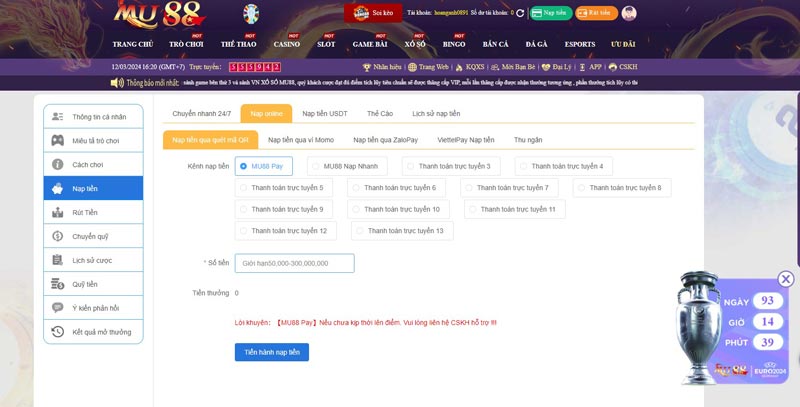The width and height of the screenshot is (800, 407).
Task: Open TRANG CHỦ in main menu
Action: [133, 44]
